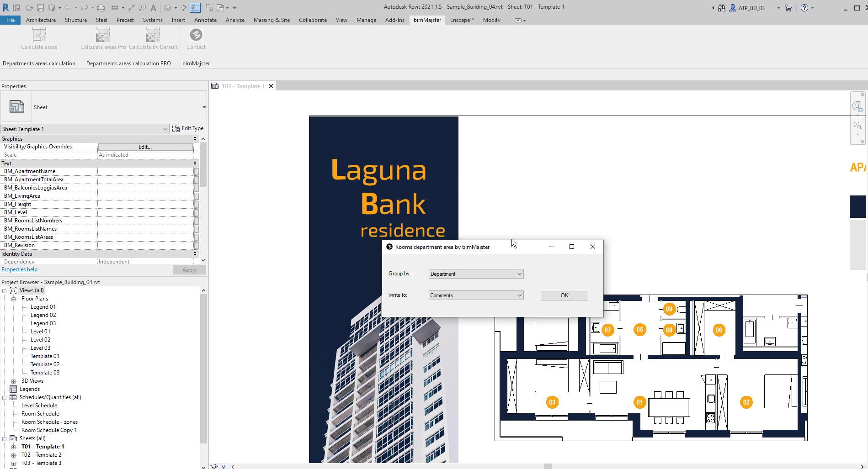
Task: Click the Help question mark icon
Action: pyautogui.click(x=804, y=8)
